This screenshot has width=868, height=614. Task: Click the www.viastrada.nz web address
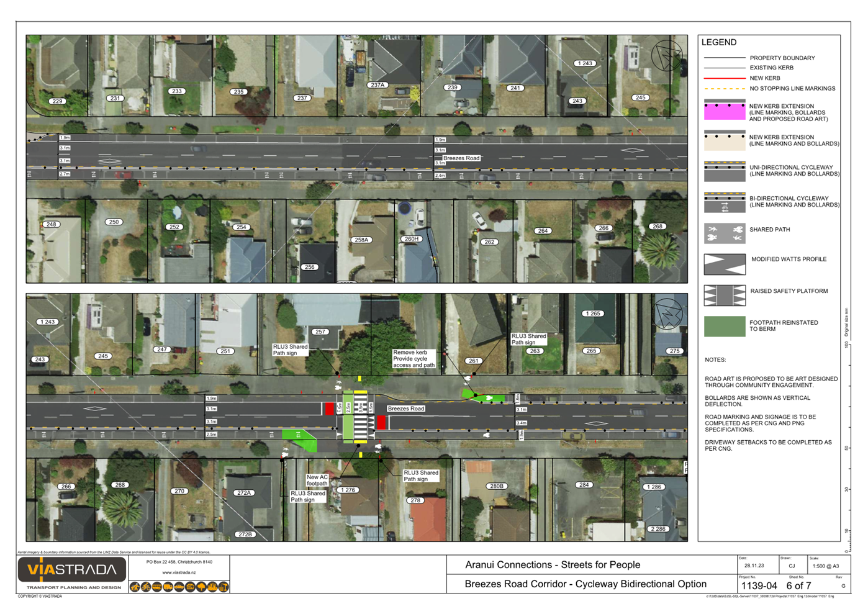(x=179, y=572)
